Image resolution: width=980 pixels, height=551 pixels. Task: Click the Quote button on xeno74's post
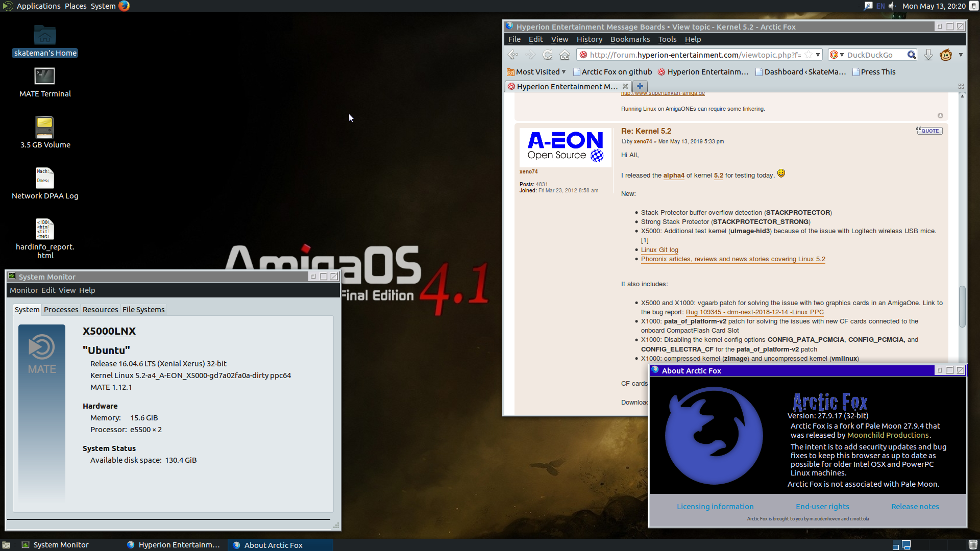click(x=929, y=131)
